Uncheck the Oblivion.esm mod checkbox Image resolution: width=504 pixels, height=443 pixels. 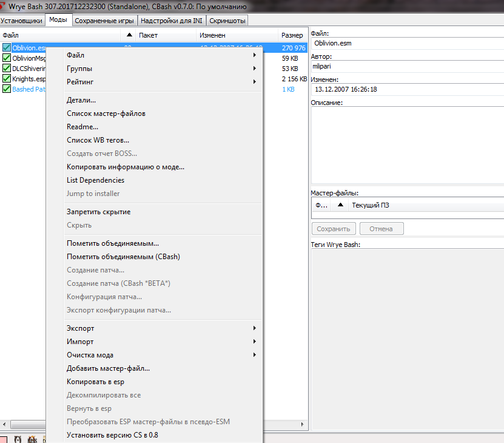(7, 47)
